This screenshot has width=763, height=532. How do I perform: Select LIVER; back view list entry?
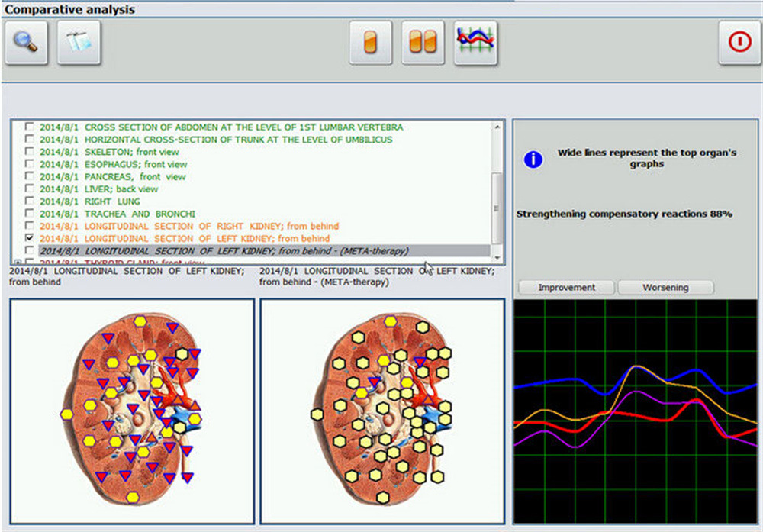[x=121, y=189]
